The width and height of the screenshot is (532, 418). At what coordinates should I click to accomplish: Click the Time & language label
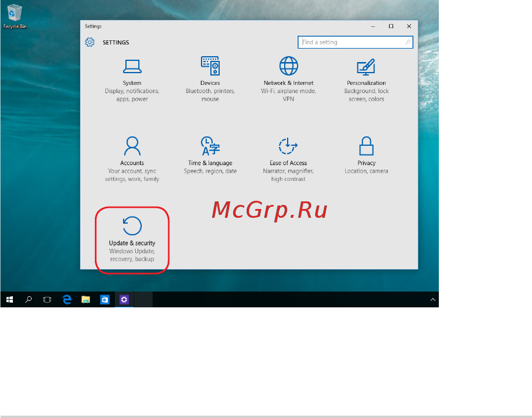click(x=210, y=163)
